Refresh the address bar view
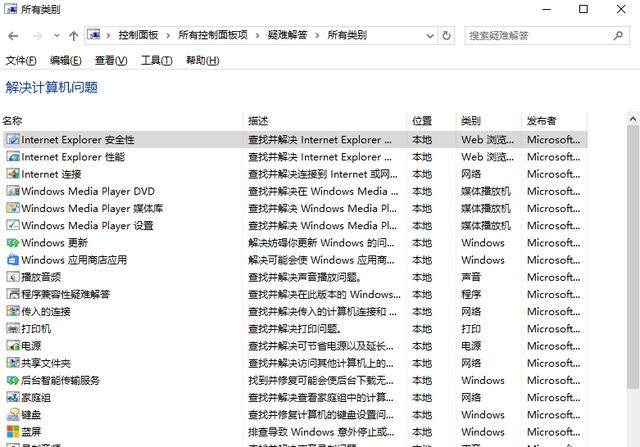This screenshot has width=640, height=447. pyautogui.click(x=447, y=36)
